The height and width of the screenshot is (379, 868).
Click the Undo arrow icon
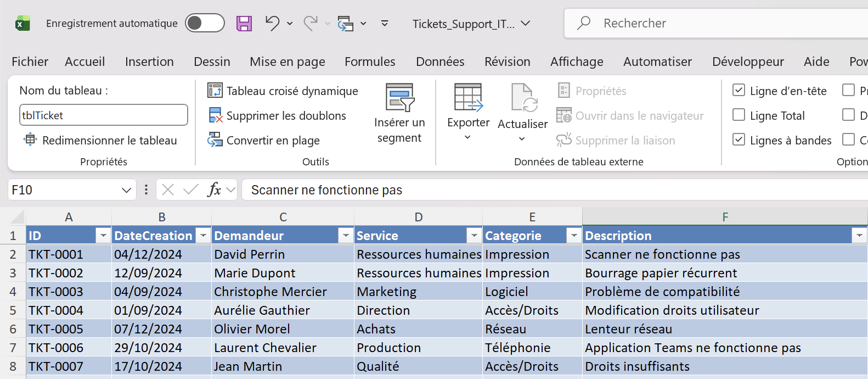pyautogui.click(x=272, y=23)
